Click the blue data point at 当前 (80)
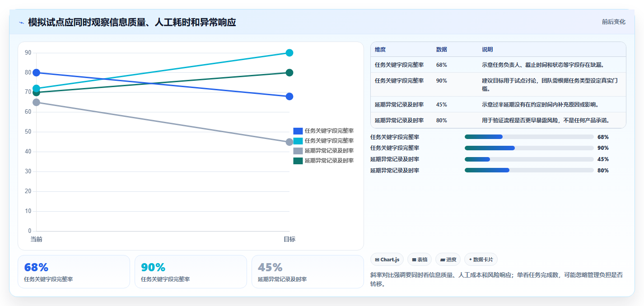 (36, 73)
